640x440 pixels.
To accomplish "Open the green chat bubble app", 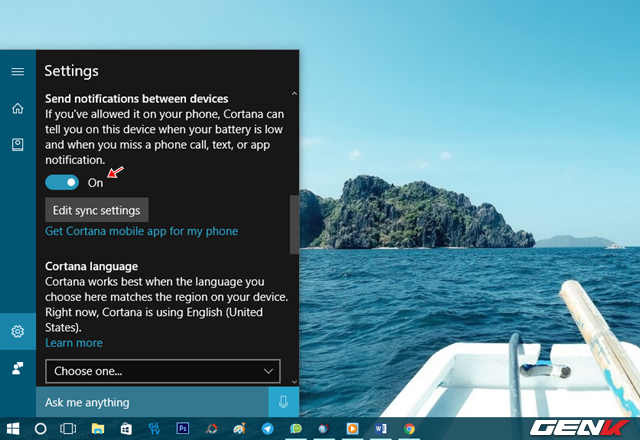I will (x=296, y=429).
